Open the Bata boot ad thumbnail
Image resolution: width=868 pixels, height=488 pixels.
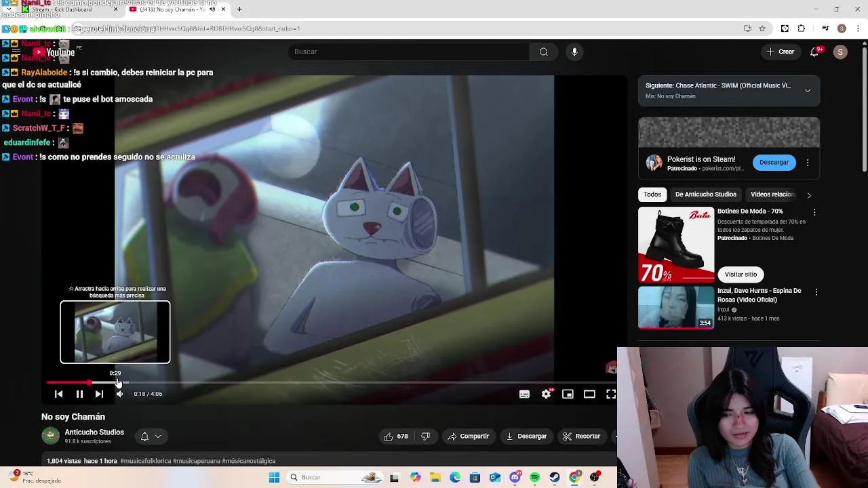pos(676,245)
